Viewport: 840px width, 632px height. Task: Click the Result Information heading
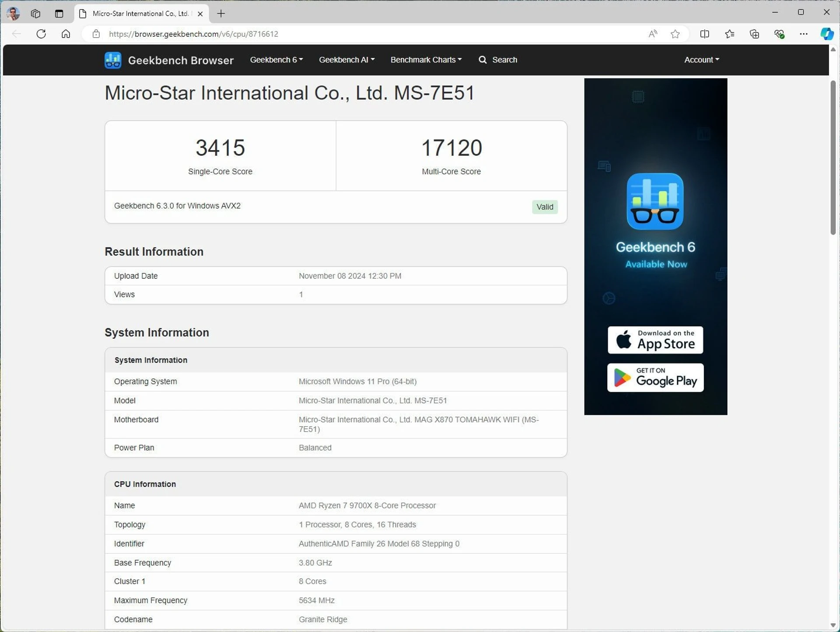[154, 252]
